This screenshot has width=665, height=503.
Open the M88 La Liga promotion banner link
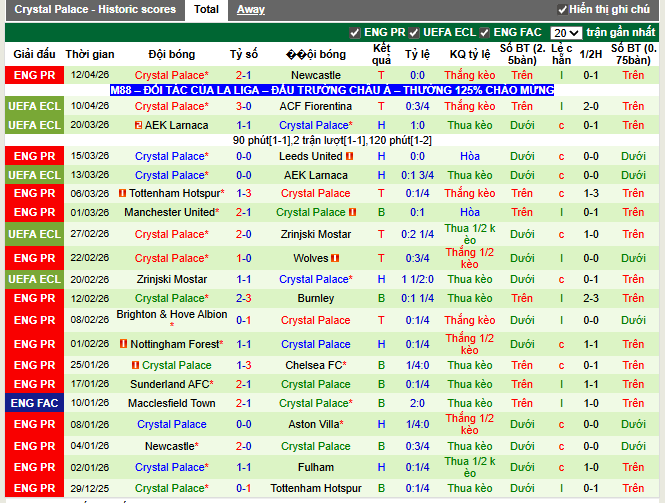[x=332, y=90]
